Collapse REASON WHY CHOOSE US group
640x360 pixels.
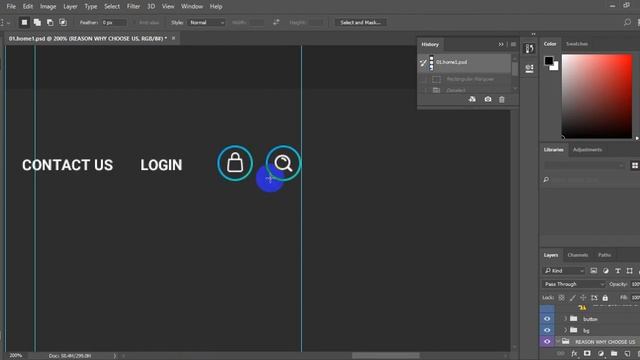click(x=558, y=342)
